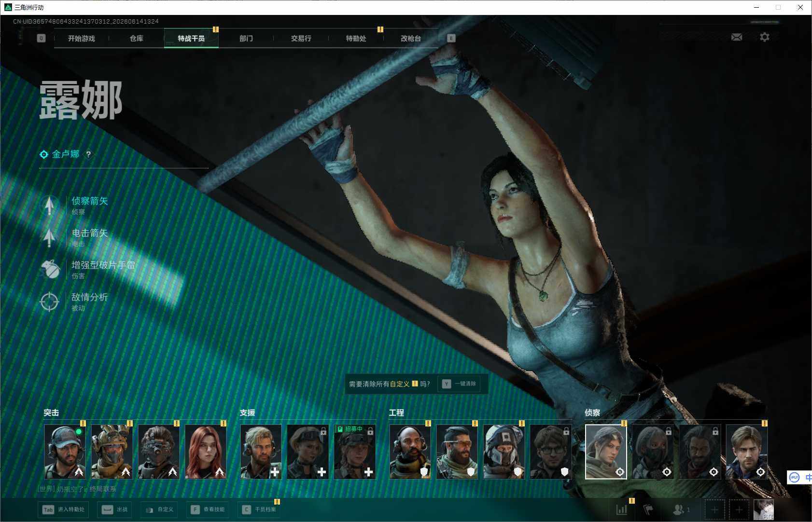Image resolution: width=812 pixels, height=522 pixels.
Task: Click the 金卢娜 operator label
Action: [66, 154]
